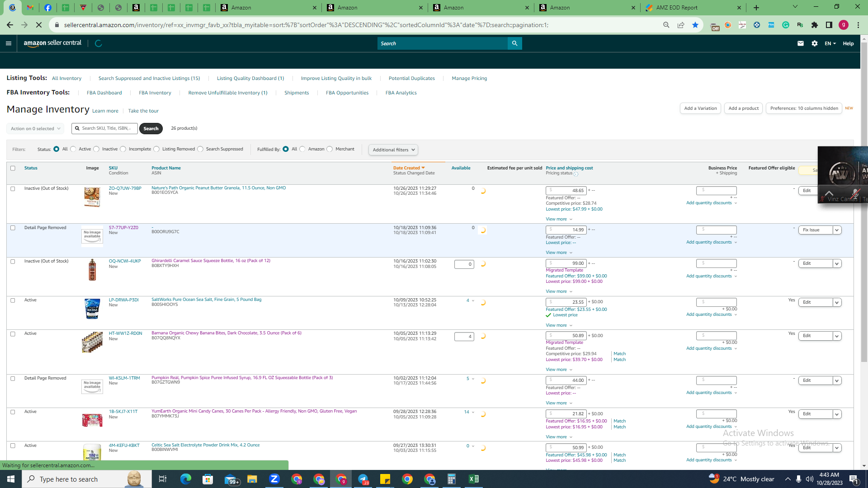868x488 pixels.
Task: Filter by Fulfilled By Merchant
Action: 330,149
